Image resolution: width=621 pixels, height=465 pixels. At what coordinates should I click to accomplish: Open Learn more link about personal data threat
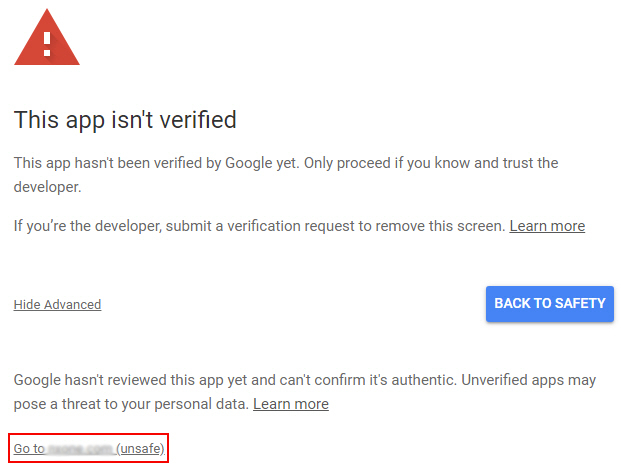(x=291, y=404)
